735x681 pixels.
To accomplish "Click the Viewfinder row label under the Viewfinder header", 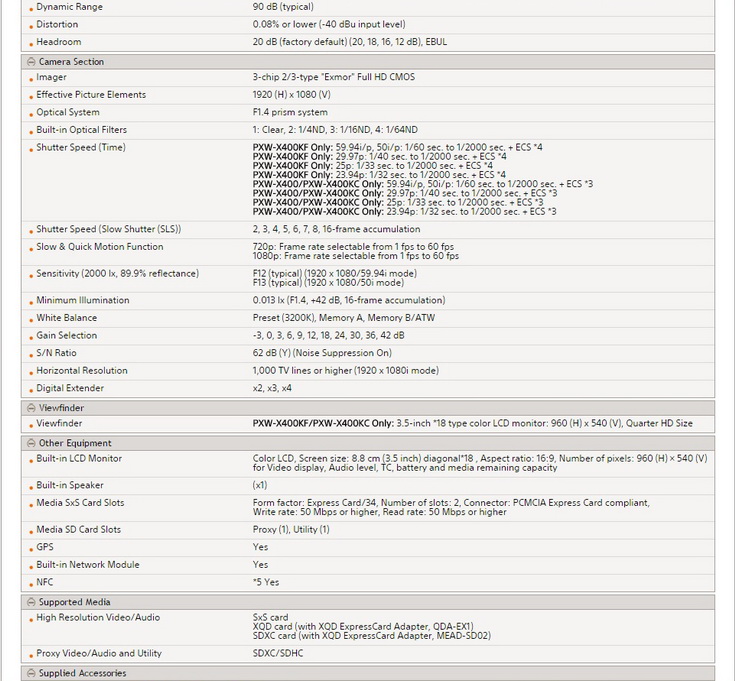I will click(59, 423).
